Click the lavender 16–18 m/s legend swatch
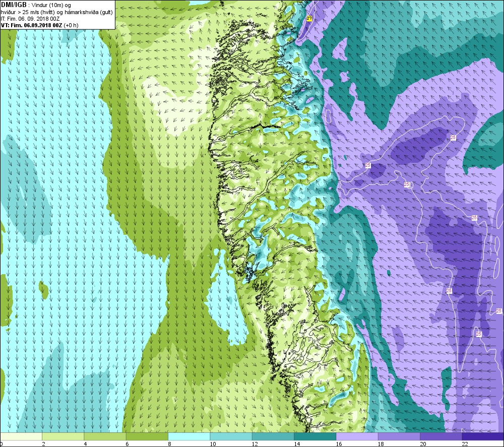Image resolution: width=504 pixels, height=447 pixels. pyautogui.click(x=357, y=436)
